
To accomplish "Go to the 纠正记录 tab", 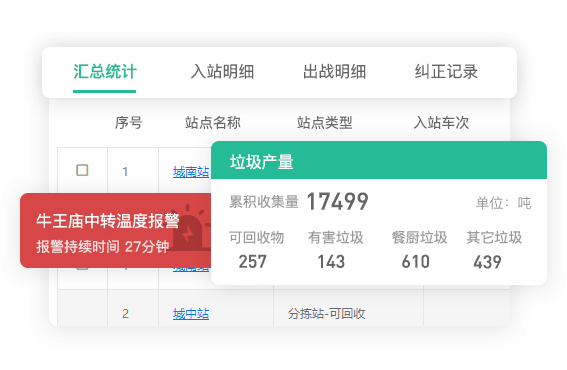I will [x=446, y=72].
